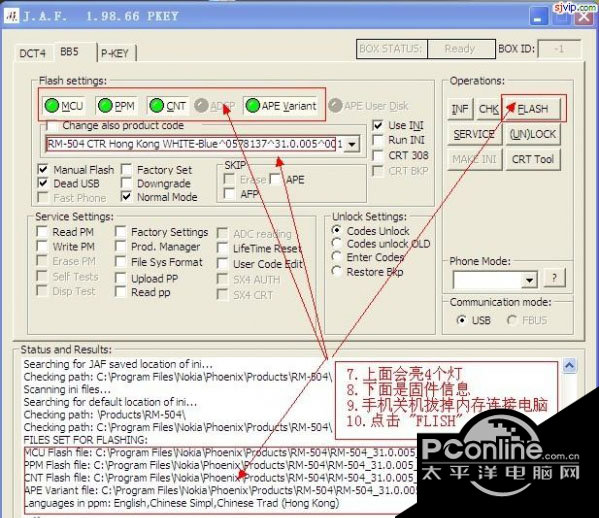This screenshot has height=518, width=599.
Task: Expand the product code dropdown arrow
Action: (x=351, y=144)
